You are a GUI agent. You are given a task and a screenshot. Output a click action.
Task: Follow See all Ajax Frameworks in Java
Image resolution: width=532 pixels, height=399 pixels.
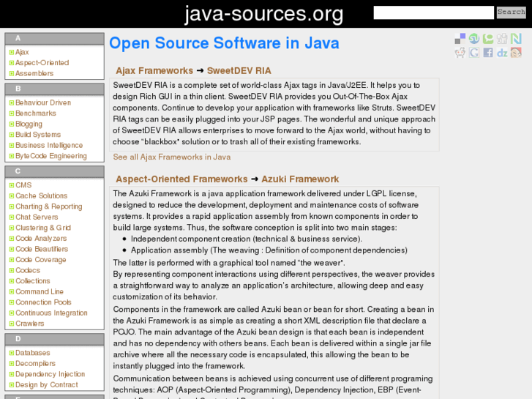point(172,157)
